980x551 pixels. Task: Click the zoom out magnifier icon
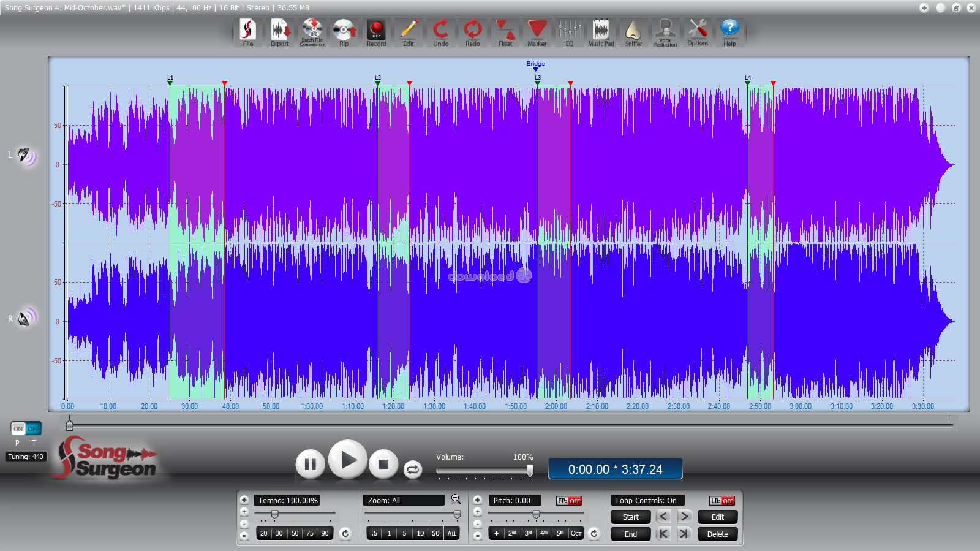pyautogui.click(x=456, y=500)
